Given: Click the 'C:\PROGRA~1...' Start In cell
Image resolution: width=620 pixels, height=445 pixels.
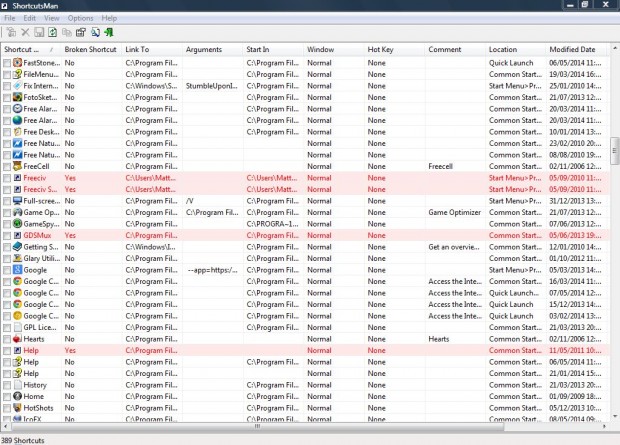Looking at the screenshot, I should pos(273,224).
